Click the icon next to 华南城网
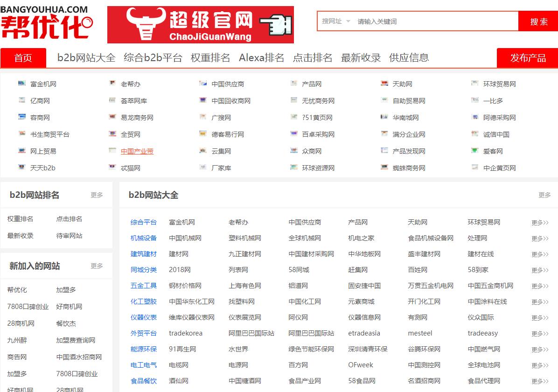558x392 pixels. [384, 117]
